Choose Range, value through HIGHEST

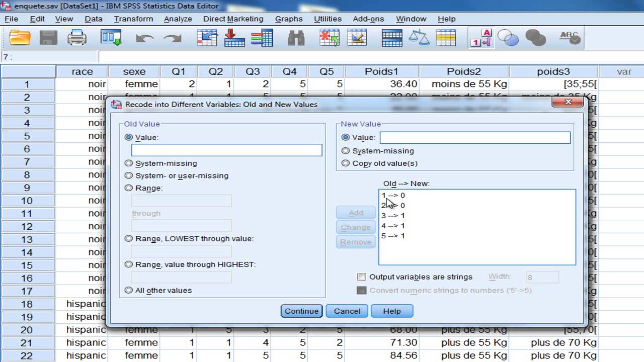pos(129,264)
